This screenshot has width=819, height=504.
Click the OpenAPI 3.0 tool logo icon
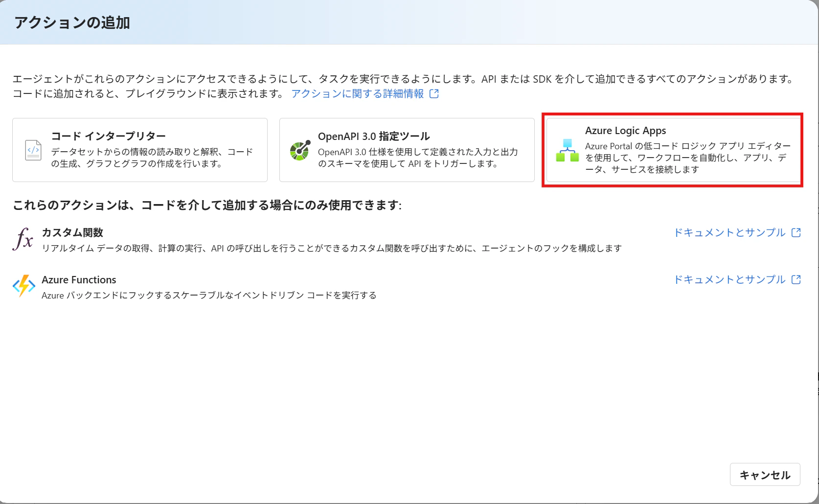pyautogui.click(x=300, y=150)
